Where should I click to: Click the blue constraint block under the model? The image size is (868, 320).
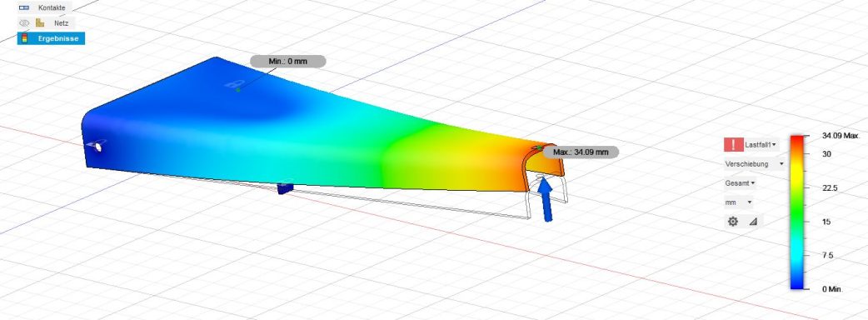[x=285, y=188]
